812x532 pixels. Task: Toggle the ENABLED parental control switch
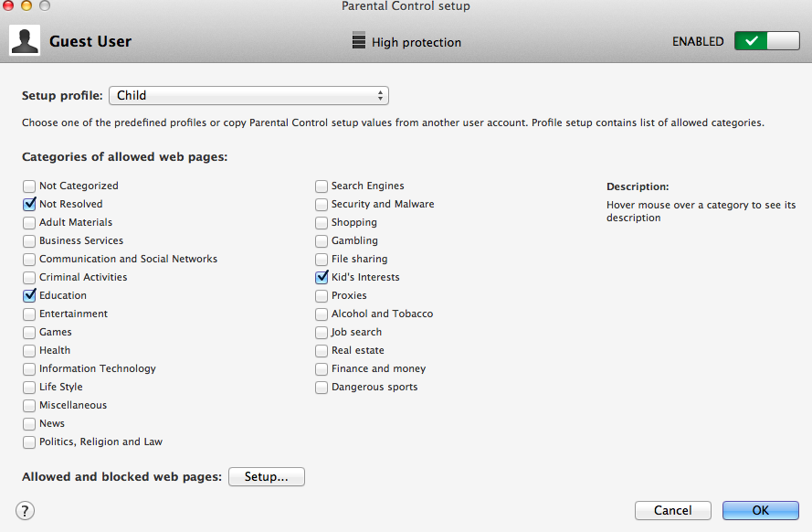click(766, 41)
